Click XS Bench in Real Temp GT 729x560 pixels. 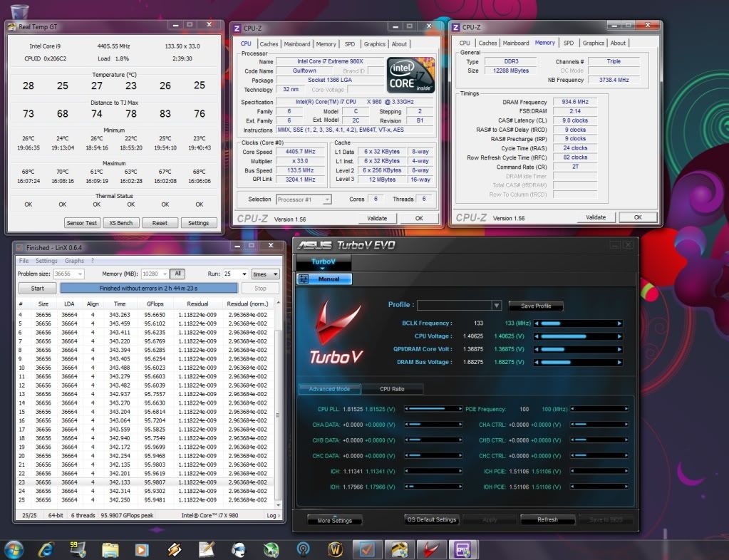[121, 223]
